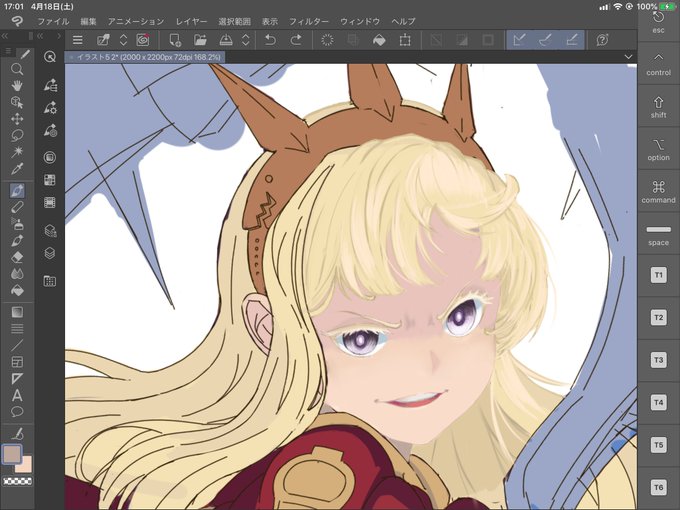680x510 pixels.
Task: Select the Zoom magnifier tool
Action: pos(17,69)
